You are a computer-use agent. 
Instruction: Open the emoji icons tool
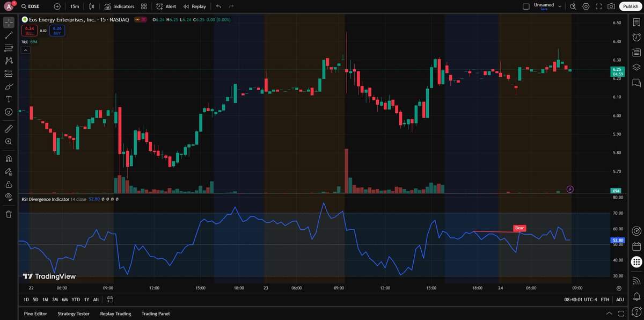(x=9, y=112)
